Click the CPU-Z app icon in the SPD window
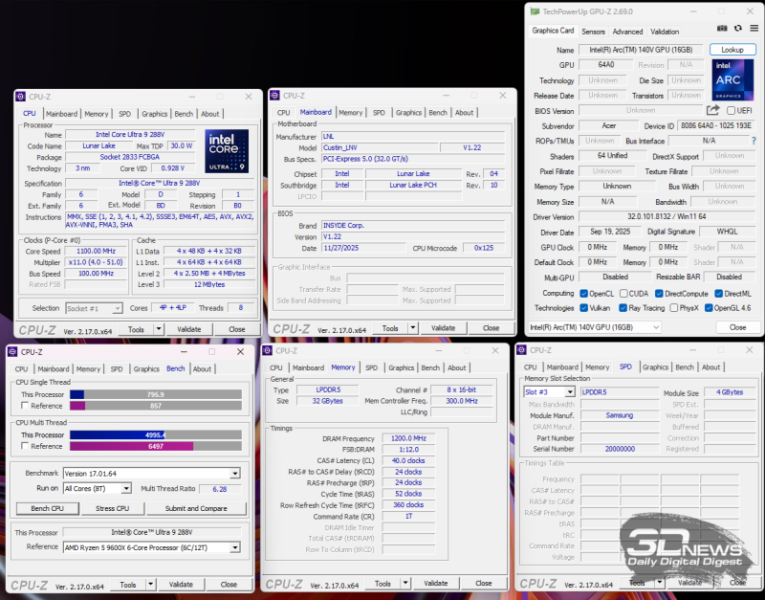 pyautogui.click(x=522, y=350)
